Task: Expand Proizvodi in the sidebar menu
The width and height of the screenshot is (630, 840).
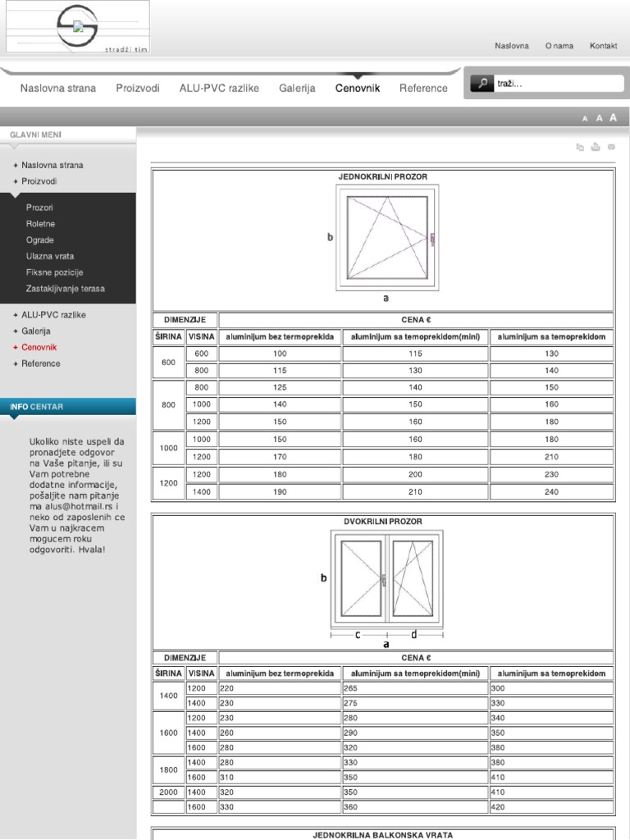Action: tap(39, 181)
